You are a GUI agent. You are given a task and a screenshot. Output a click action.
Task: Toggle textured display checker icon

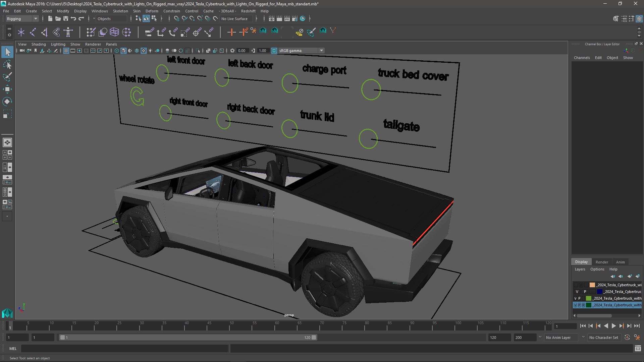144,51
